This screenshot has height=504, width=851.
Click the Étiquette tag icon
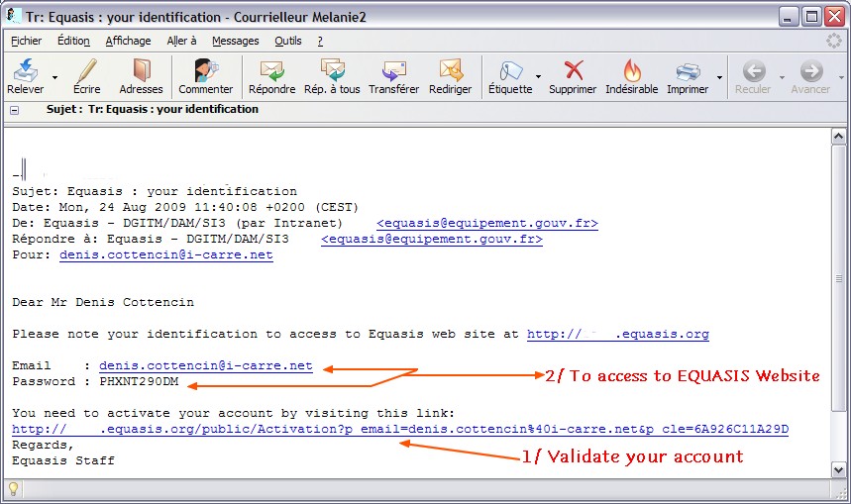click(x=510, y=76)
